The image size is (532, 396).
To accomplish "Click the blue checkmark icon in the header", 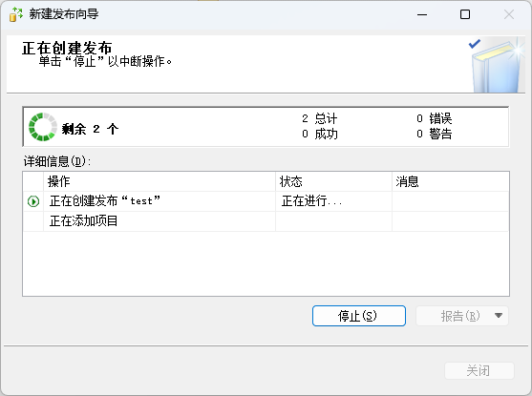I will tap(474, 44).
